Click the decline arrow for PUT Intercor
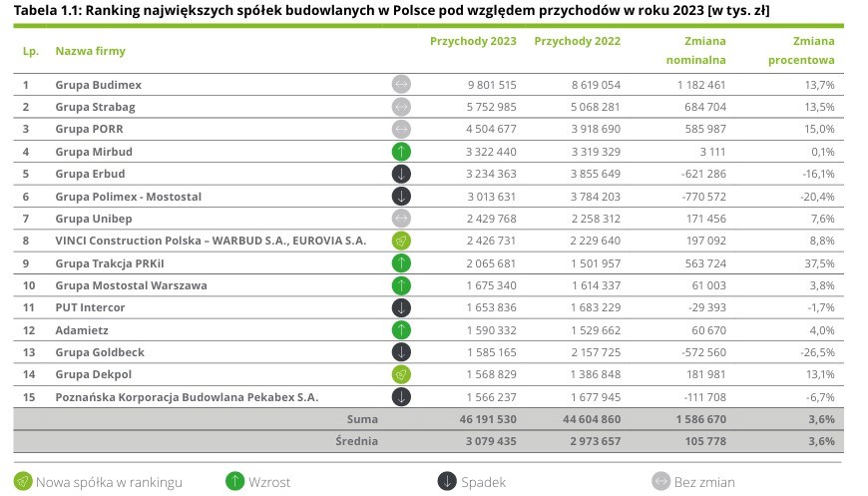Viewport: 868px width, 496px height. [401, 307]
